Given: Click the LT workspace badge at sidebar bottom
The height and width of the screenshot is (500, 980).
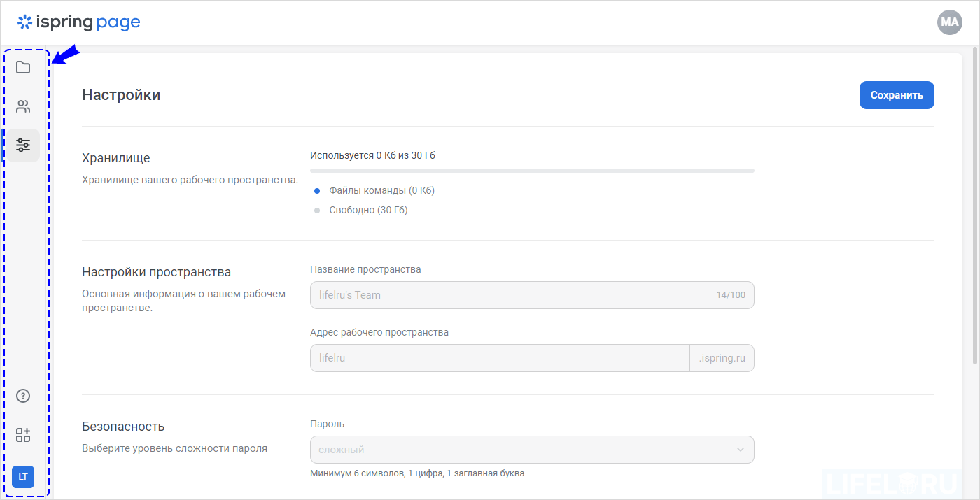Looking at the screenshot, I should [23, 476].
